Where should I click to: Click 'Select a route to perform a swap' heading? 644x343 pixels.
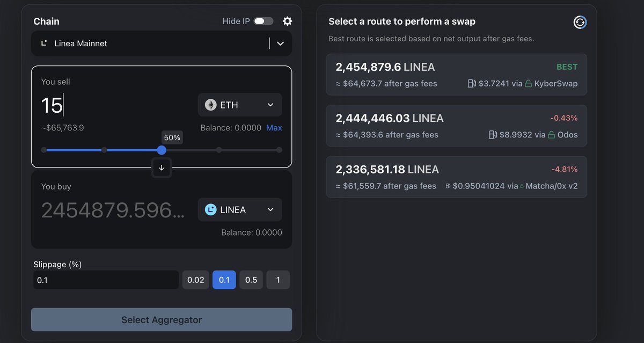[x=402, y=21]
